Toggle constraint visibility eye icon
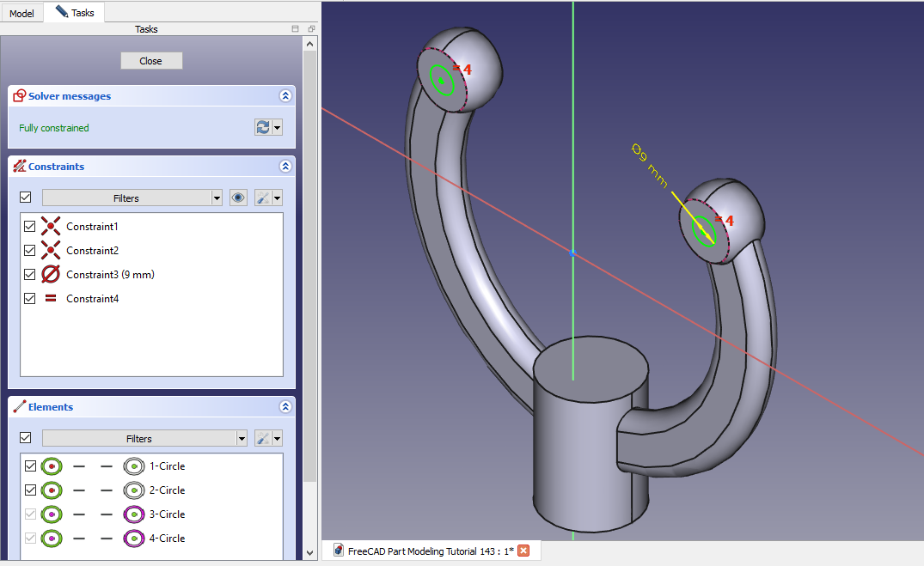924x566 pixels. point(238,198)
